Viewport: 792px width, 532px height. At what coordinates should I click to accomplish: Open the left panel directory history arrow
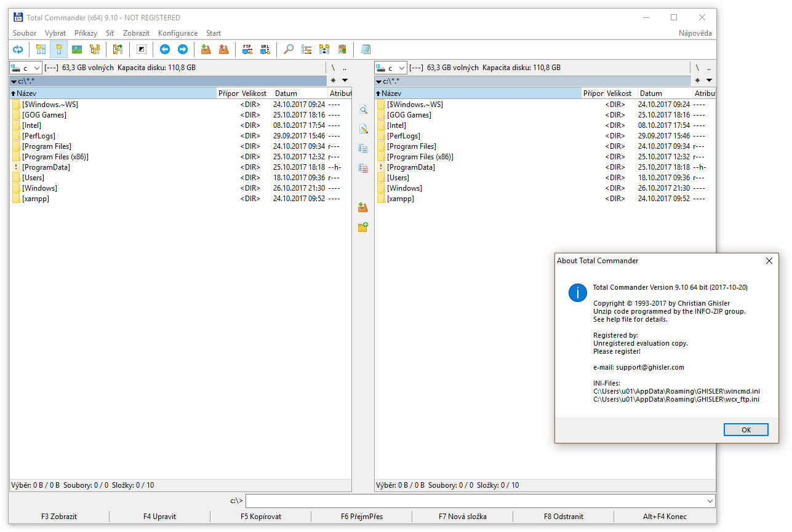tap(345, 81)
